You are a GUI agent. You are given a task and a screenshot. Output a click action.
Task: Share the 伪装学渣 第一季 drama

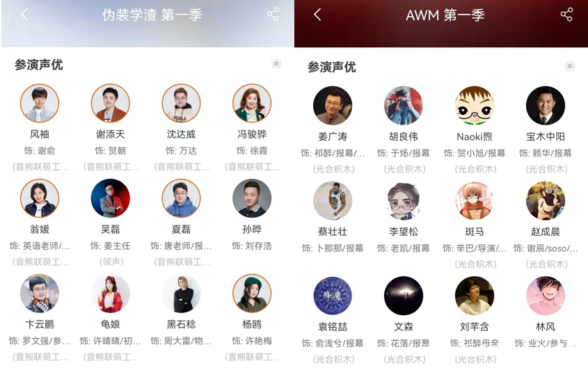click(x=273, y=15)
